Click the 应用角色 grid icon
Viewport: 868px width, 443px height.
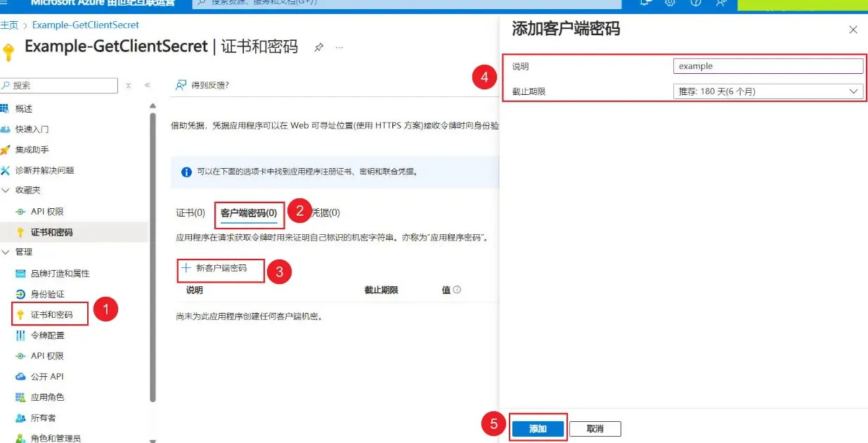[20, 397]
